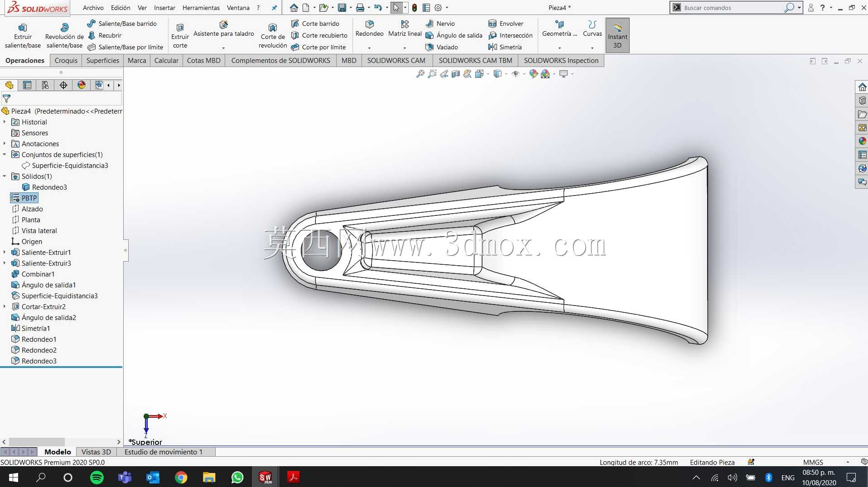Screen dimensions: 868x487
Task: Expand Historial tree node
Action: [5, 122]
